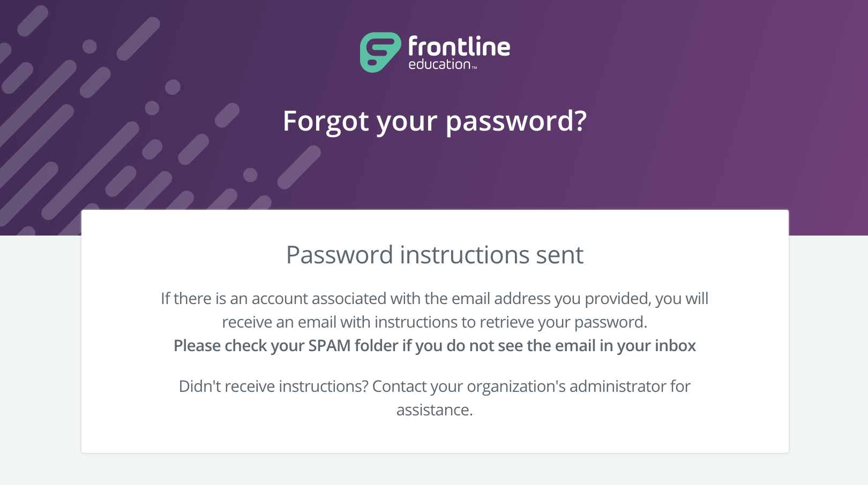Click the word "SPAM" in the bold notice

[x=330, y=346]
